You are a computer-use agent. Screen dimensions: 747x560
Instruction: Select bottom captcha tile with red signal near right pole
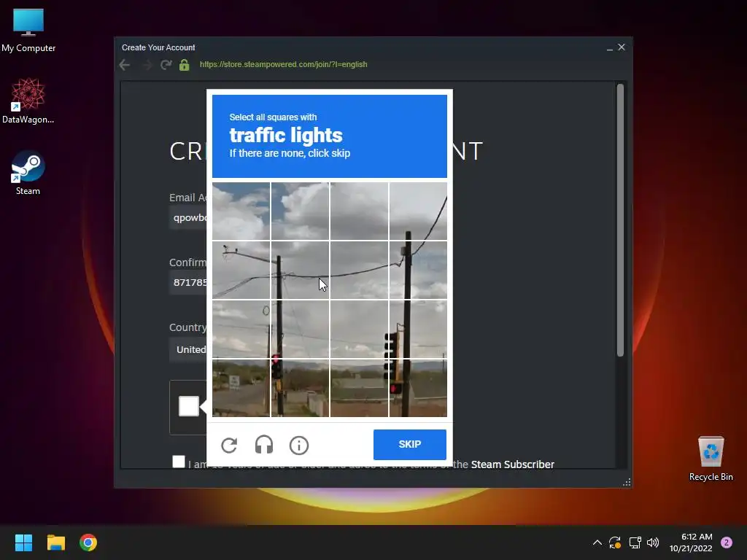418,388
